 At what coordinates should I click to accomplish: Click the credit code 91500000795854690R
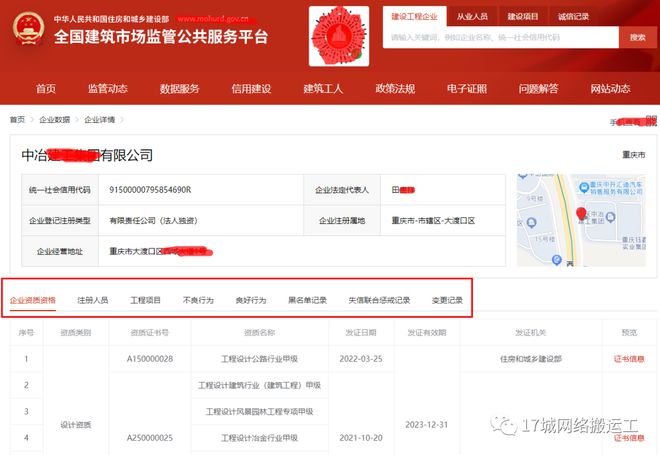point(150,190)
